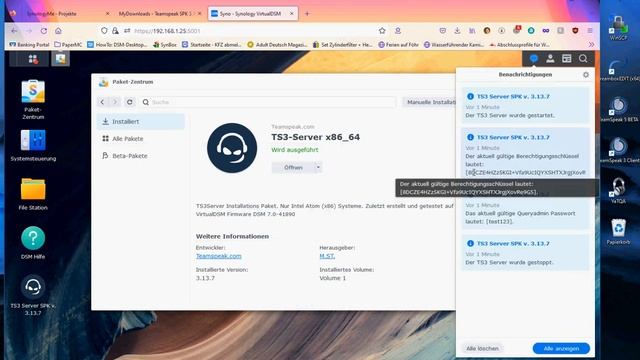Bookmark this page with star icon
640x360 pixels.
[x=382, y=31]
